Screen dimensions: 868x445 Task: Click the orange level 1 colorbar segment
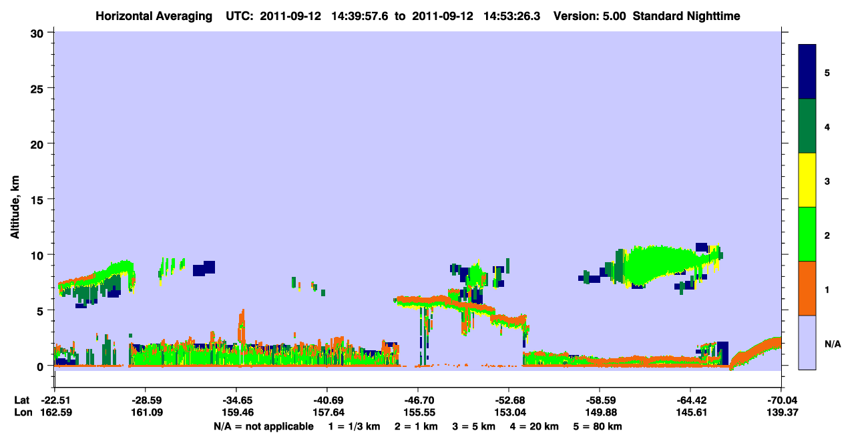tap(807, 288)
